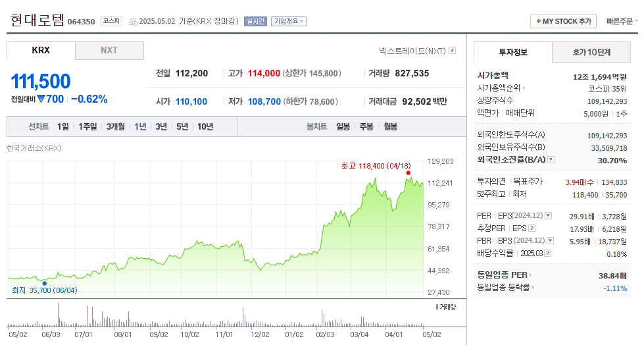
Task: Click the 동일업종 PER value 38.84배
Action: tap(613, 275)
